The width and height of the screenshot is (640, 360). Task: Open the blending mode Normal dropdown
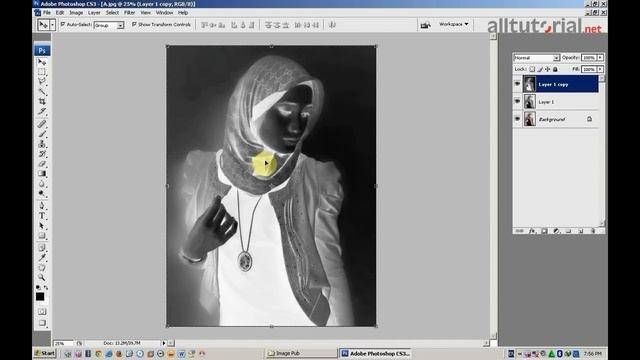point(536,58)
